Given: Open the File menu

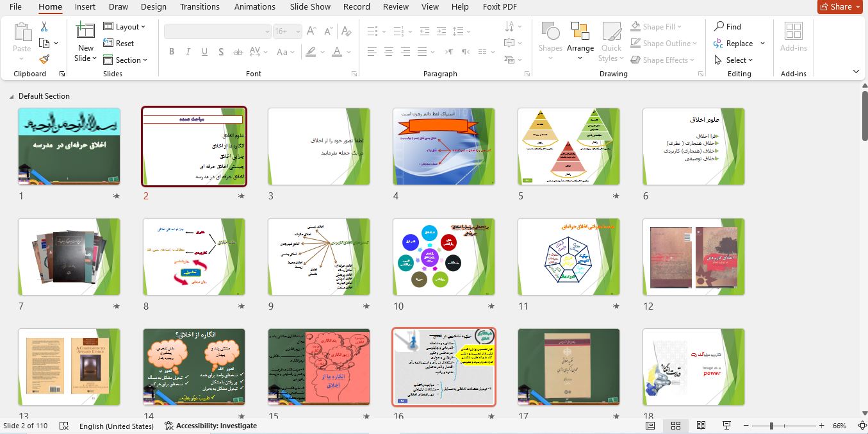Looking at the screenshot, I should (15, 7).
